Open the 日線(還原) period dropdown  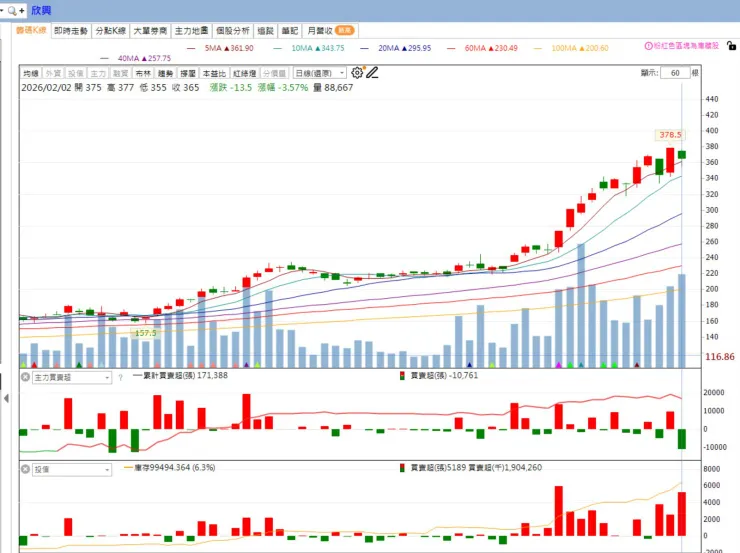(320, 73)
